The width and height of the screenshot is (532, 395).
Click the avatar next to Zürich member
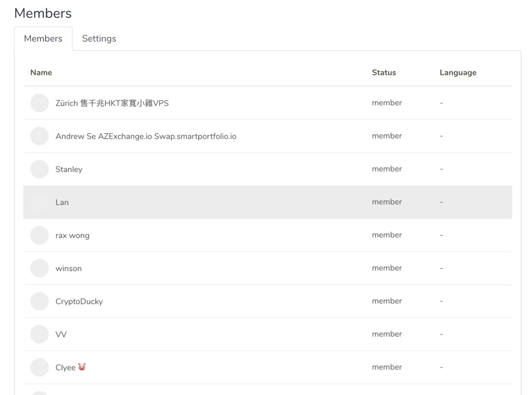[39, 103]
